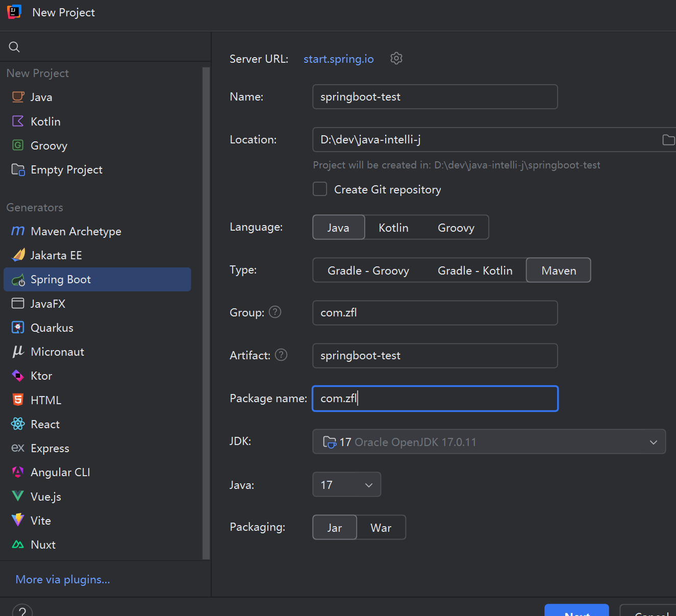The image size is (676, 616).
Task: Open start.spring.io server URL link
Action: tap(339, 59)
